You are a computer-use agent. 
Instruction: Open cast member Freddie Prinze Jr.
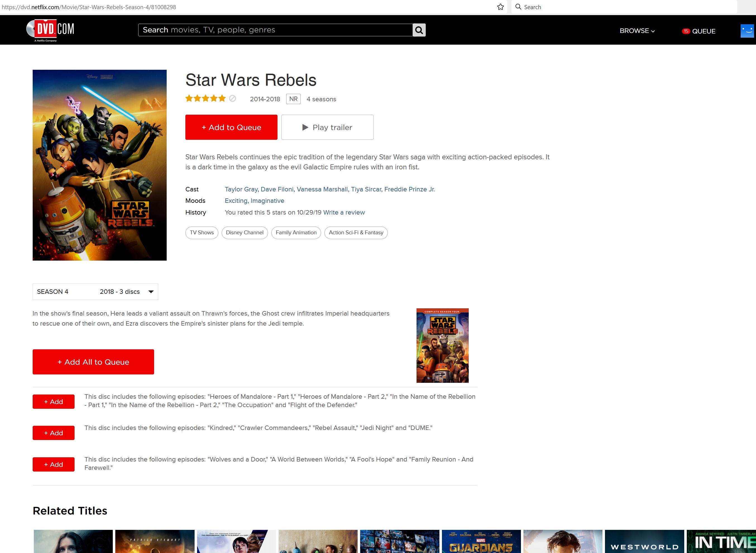point(409,189)
